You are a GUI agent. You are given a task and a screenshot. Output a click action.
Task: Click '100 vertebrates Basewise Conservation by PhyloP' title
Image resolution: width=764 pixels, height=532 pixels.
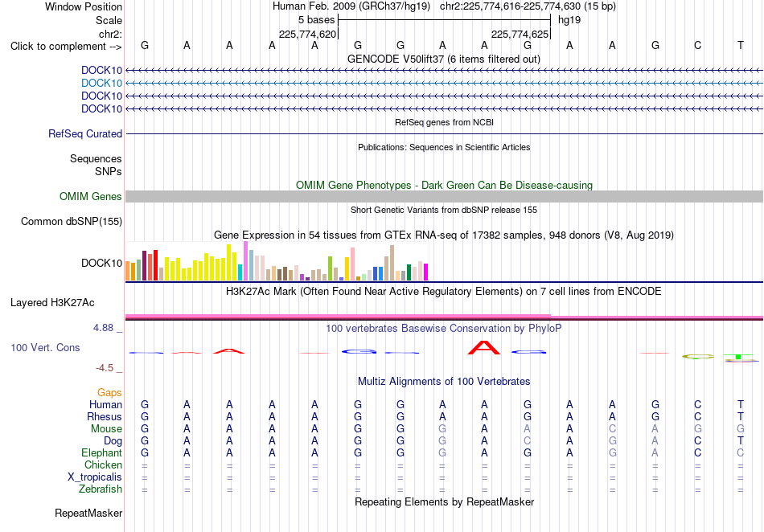[444, 329]
